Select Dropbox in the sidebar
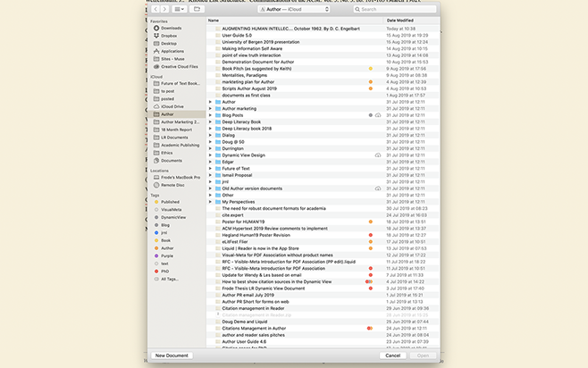 pos(169,36)
